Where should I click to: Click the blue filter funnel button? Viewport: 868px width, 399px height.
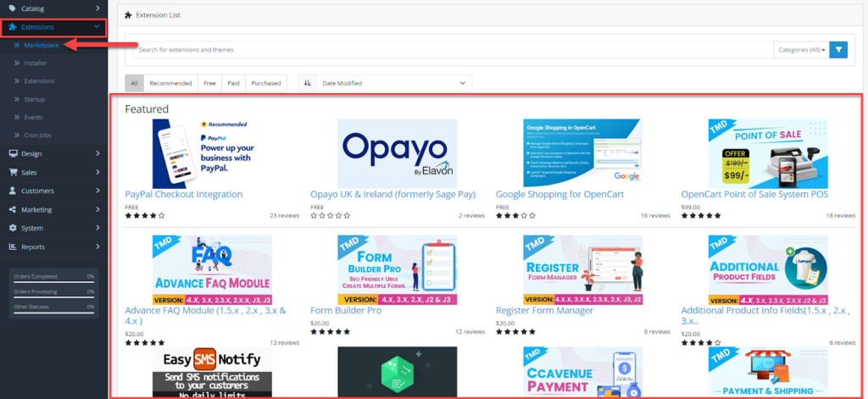pos(838,50)
